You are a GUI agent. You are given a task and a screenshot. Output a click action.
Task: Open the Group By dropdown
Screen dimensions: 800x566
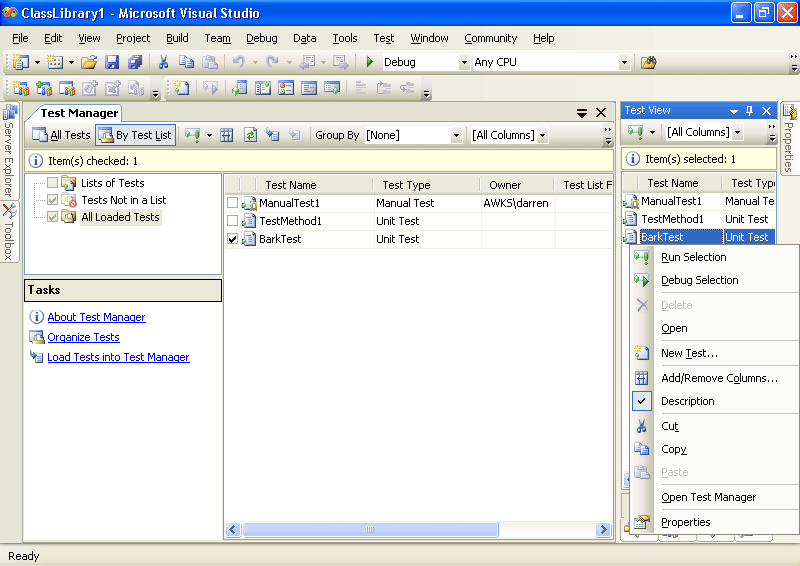tap(456, 135)
